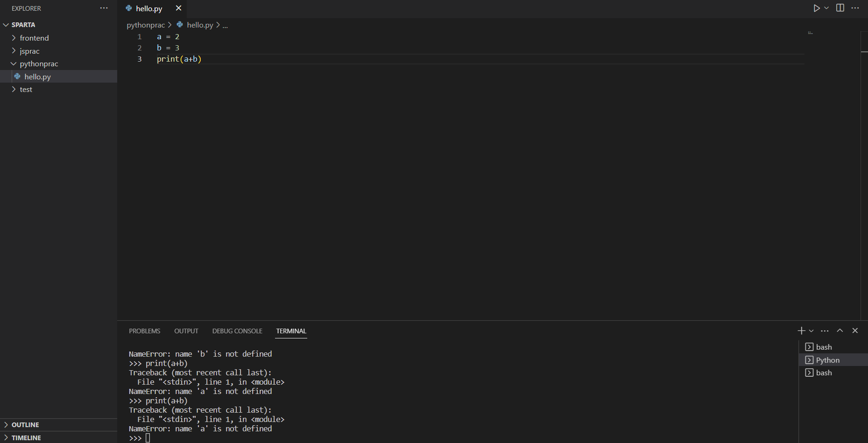868x443 pixels.
Task: Switch to the DEBUG CONSOLE tab
Action: pyautogui.click(x=237, y=331)
